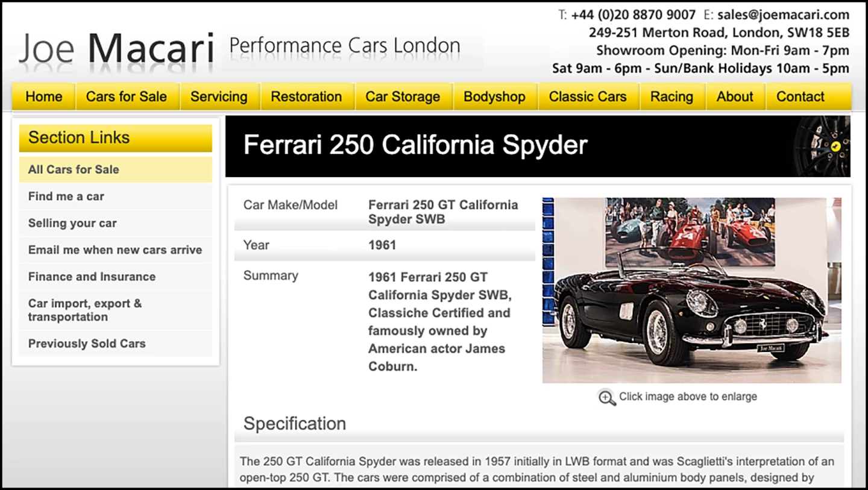The height and width of the screenshot is (490, 868).
Task: Open the Ferrari California Spyder photo
Action: click(691, 290)
